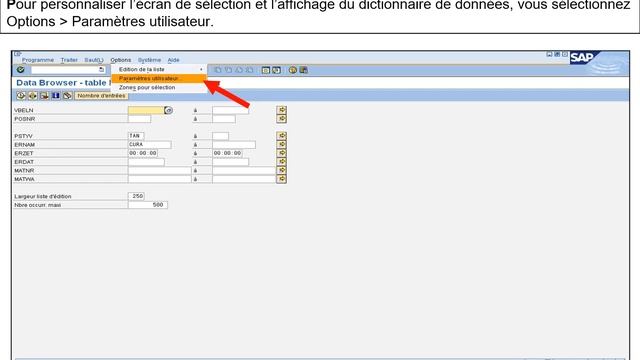
Task: Open the Système menu
Action: [149, 60]
